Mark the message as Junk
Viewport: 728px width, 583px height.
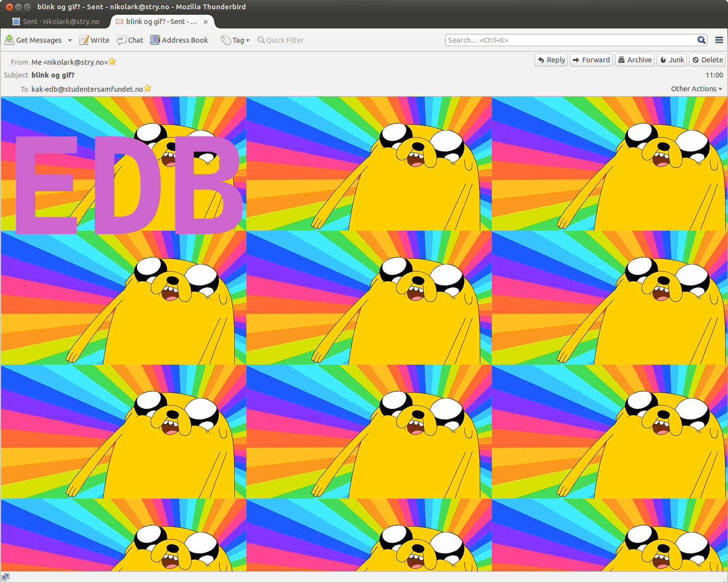[672, 60]
